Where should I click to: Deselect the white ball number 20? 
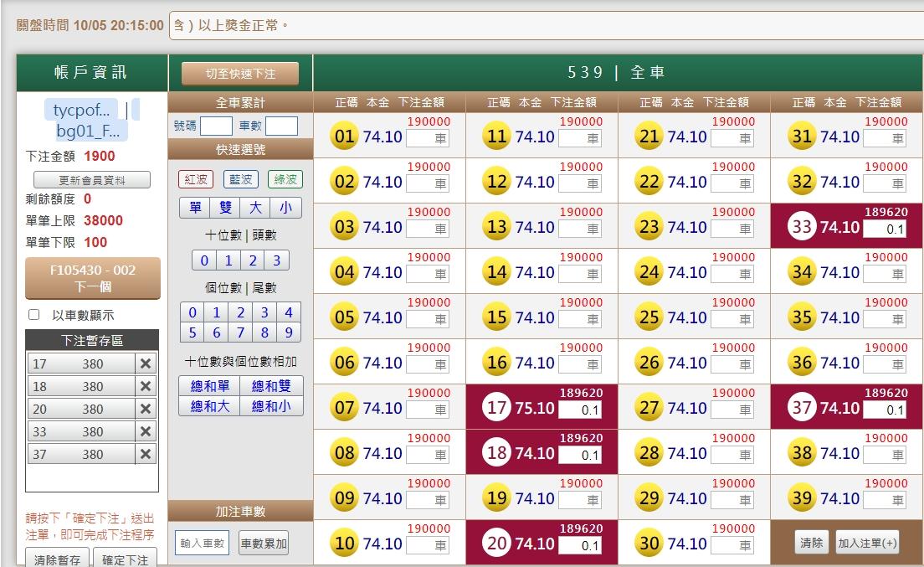coord(497,543)
